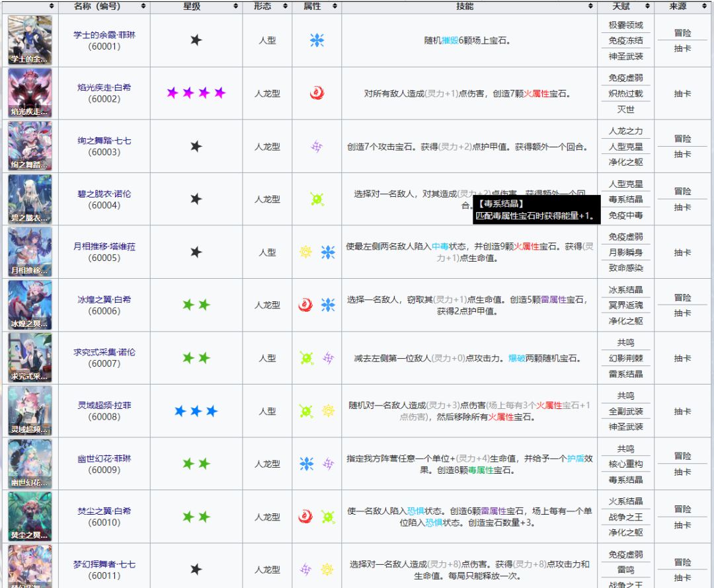Open the 绚之舞踏·七七 (60003) character link
The width and height of the screenshot is (714, 588).
click(104, 141)
